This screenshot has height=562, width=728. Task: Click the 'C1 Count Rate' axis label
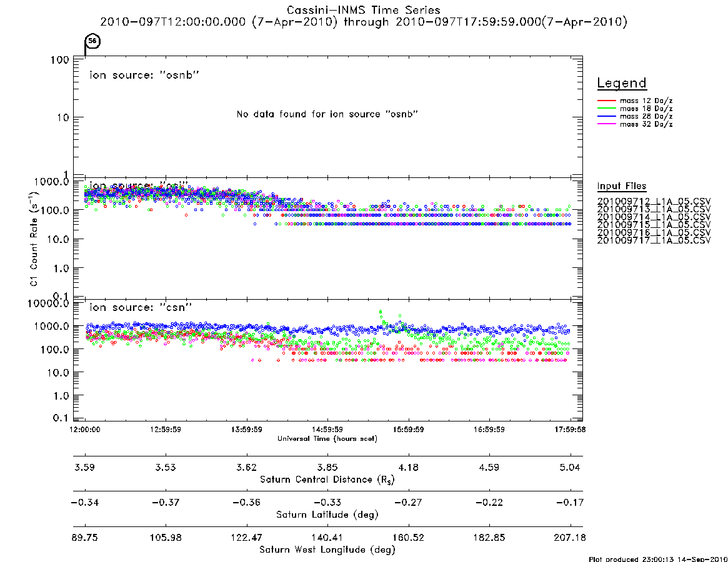[34, 239]
